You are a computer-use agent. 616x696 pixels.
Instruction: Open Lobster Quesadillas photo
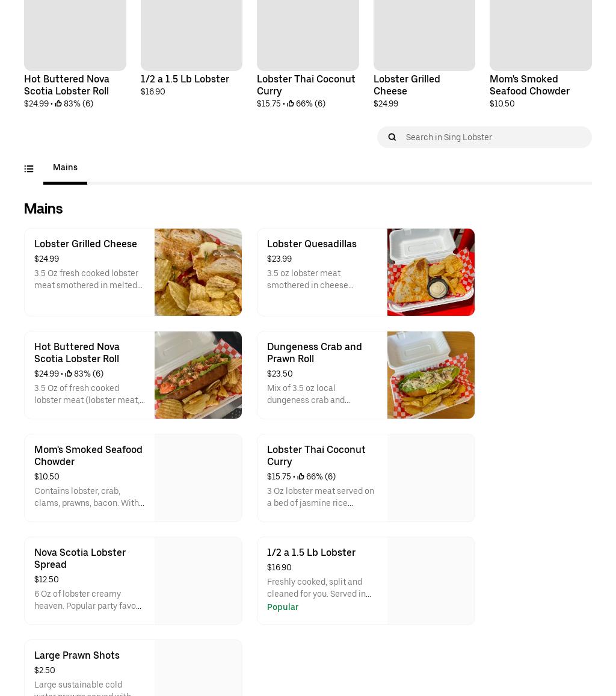pyautogui.click(x=431, y=272)
